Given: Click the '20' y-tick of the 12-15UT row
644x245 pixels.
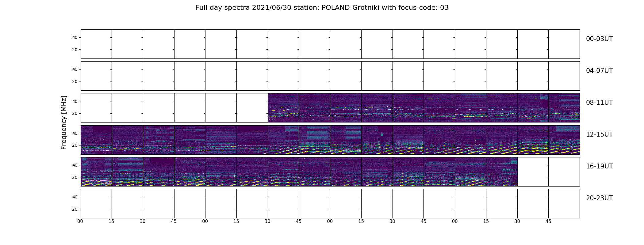Looking at the screenshot, I should (75, 145).
